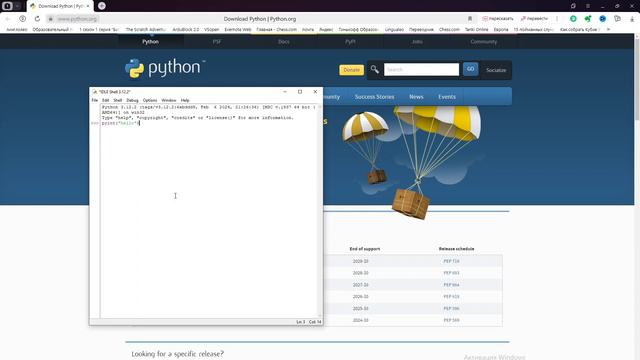Click the Перевести button in address bar

pos(534,19)
